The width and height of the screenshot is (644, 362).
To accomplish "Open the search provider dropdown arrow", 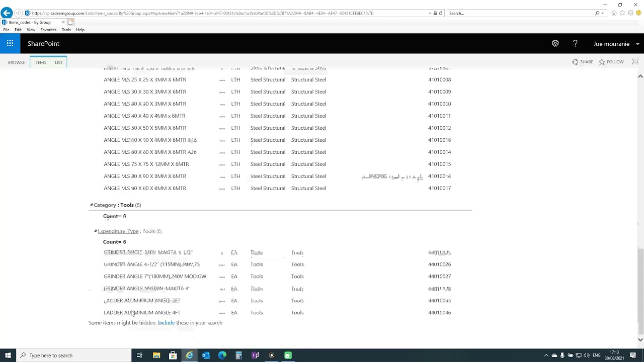I will click(603, 13).
